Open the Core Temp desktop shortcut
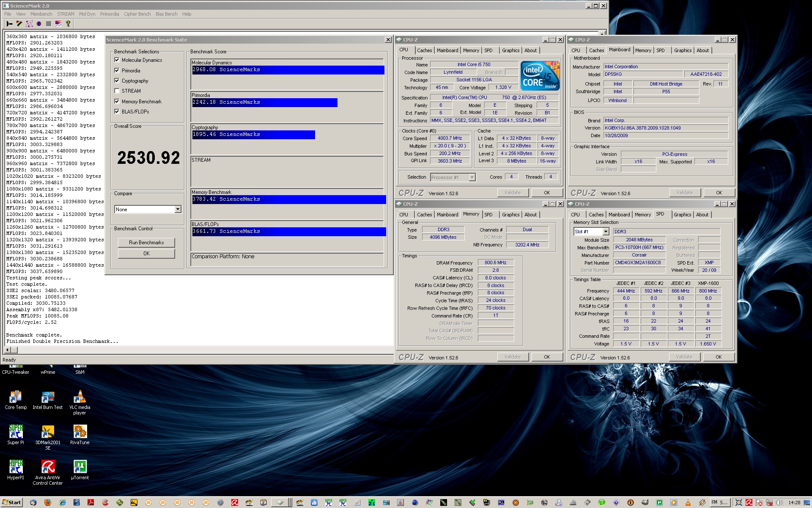 16,397
